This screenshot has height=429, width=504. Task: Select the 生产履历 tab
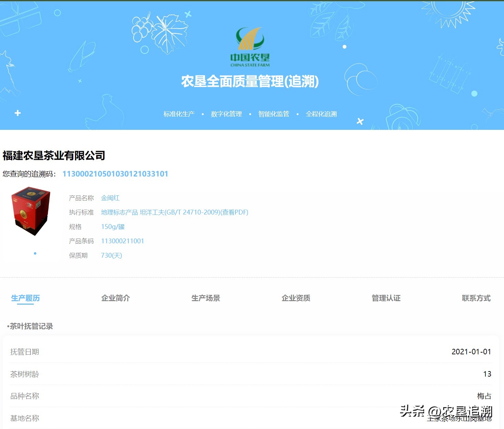(25, 298)
